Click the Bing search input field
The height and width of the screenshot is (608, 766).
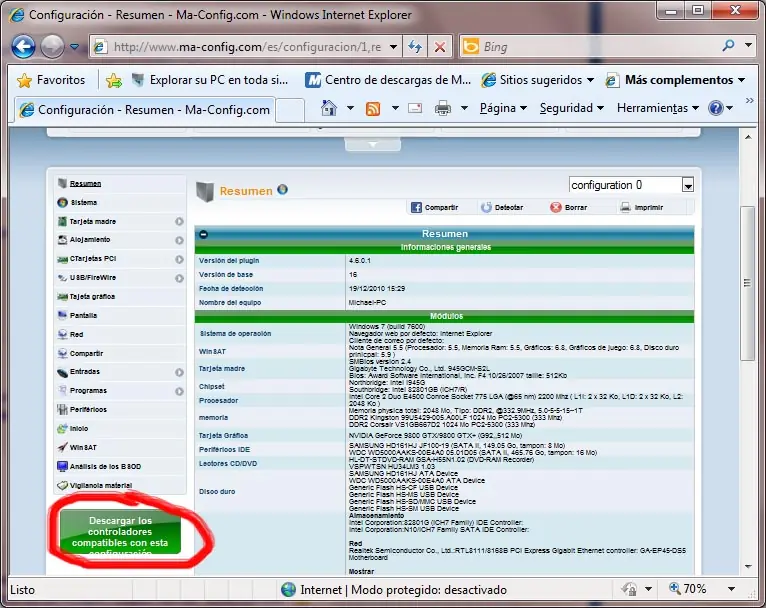600,47
